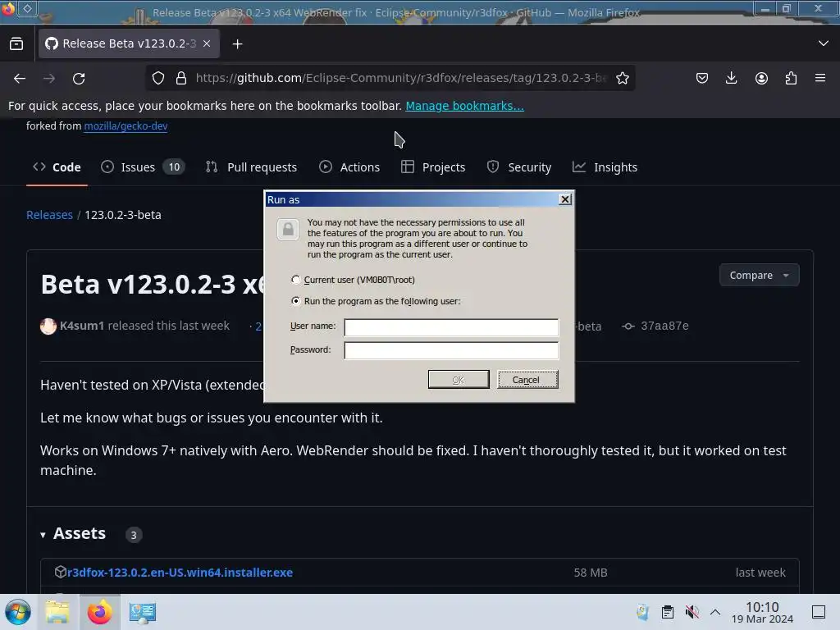The image size is (840, 630).
Task: Open Firefox View tab list icon
Action: tap(16, 43)
